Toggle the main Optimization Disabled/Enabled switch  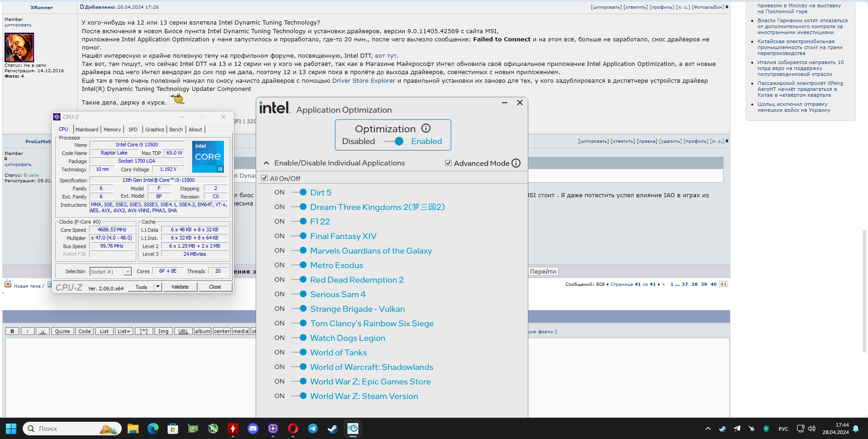pyautogui.click(x=394, y=141)
